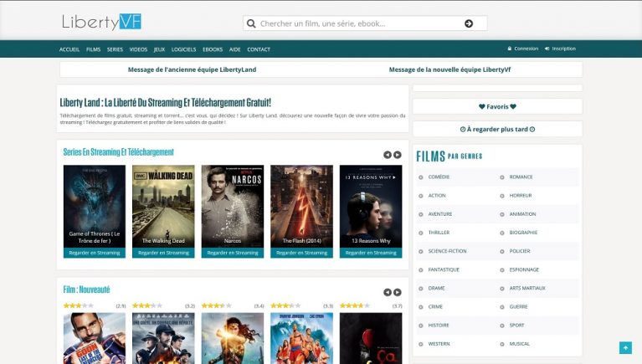Select the MUSICAL genre
The width and height of the screenshot is (642, 364).
[519, 344]
